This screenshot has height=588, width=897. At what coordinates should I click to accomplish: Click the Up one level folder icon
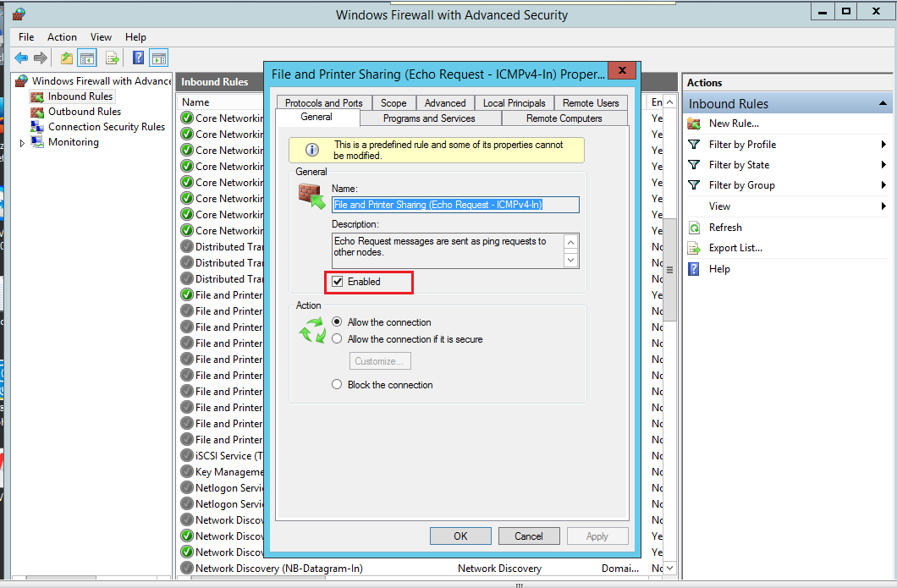pyautogui.click(x=67, y=58)
